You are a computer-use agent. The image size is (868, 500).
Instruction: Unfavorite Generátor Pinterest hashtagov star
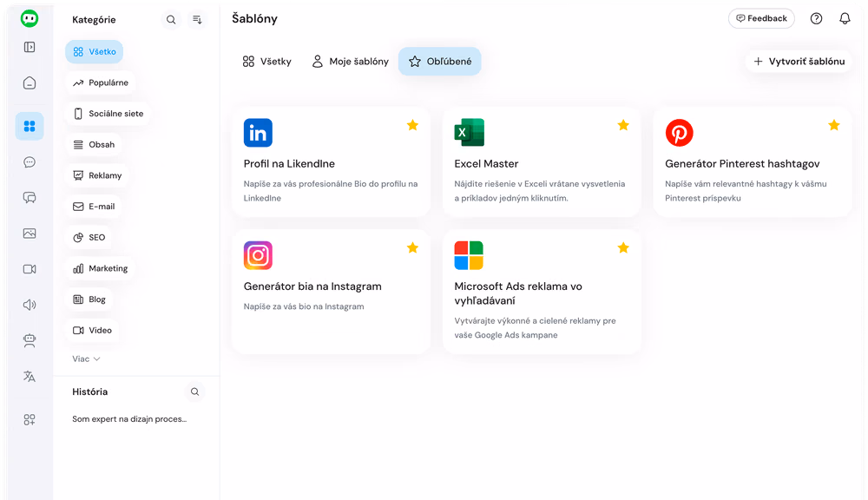pyautogui.click(x=833, y=125)
